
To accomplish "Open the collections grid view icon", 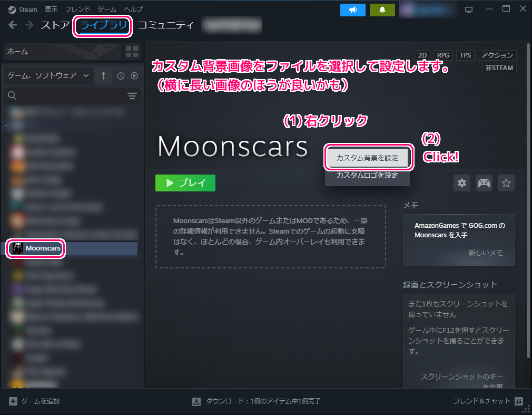I will [x=132, y=52].
